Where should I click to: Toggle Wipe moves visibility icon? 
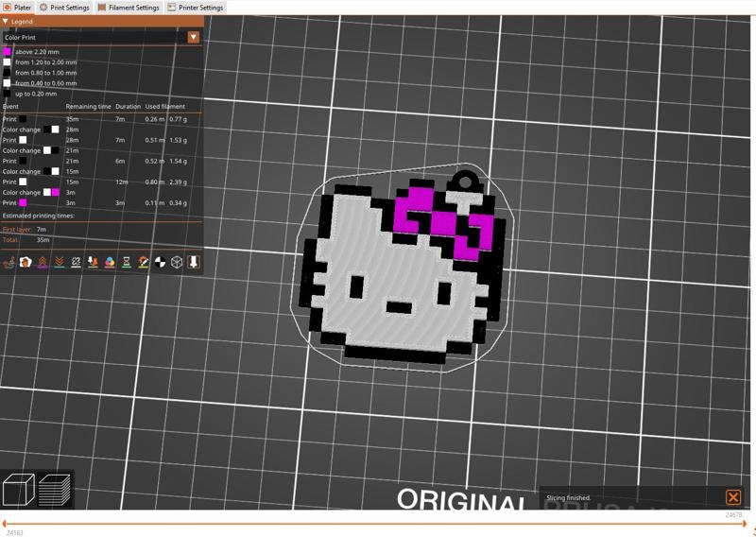coord(26,263)
